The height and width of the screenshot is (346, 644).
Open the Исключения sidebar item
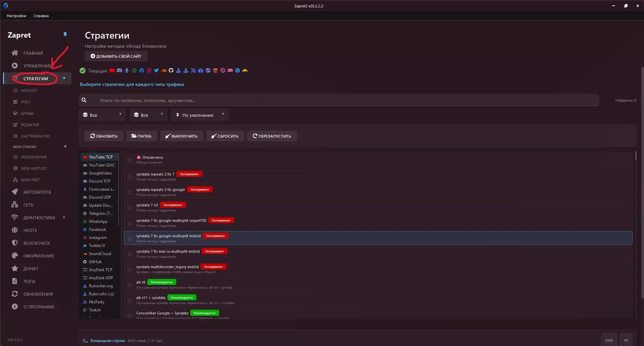pos(34,157)
